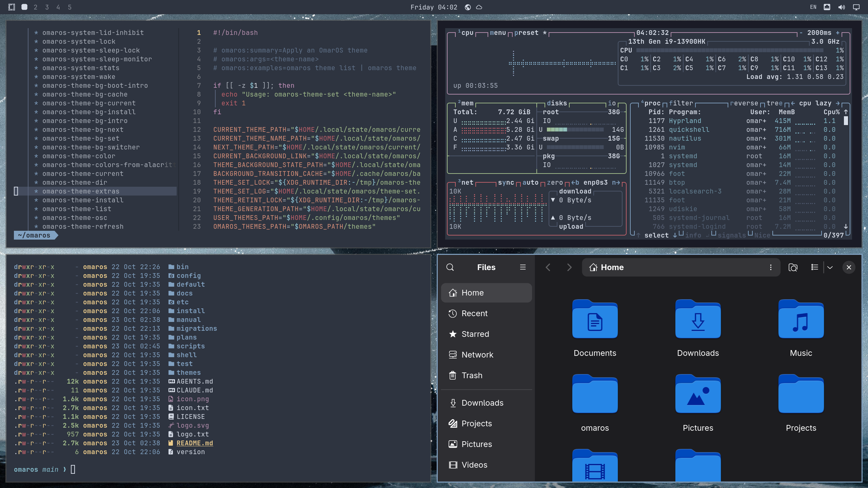Open Videos bookmark in sidebar
868x488 pixels.
click(x=486, y=465)
